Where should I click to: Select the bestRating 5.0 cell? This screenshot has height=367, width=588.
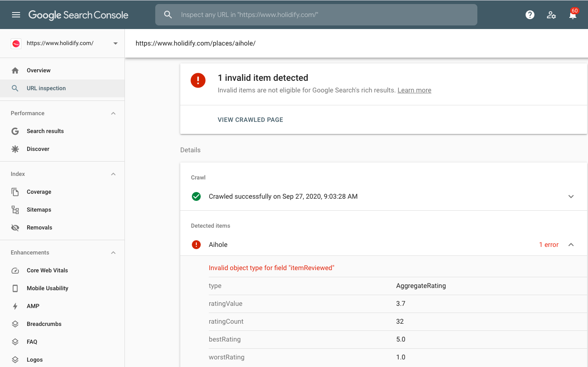[401, 339]
